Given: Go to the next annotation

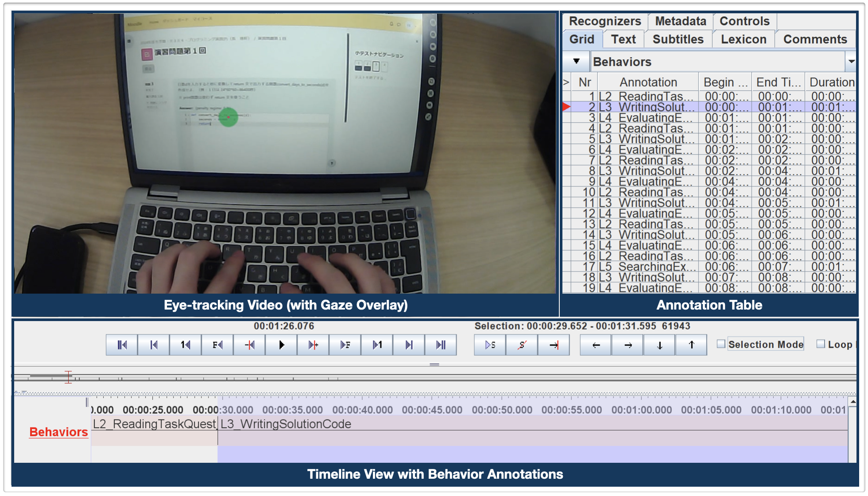Looking at the screenshot, I should point(628,345).
